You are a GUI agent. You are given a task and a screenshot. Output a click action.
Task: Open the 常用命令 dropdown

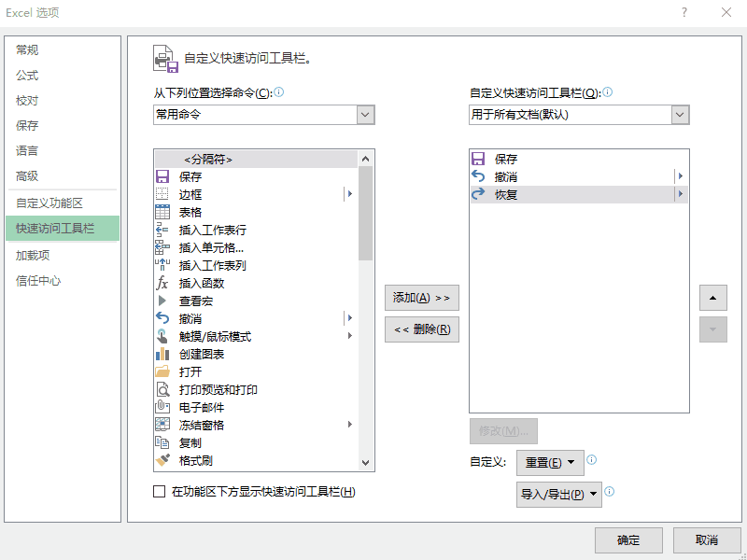(365, 115)
